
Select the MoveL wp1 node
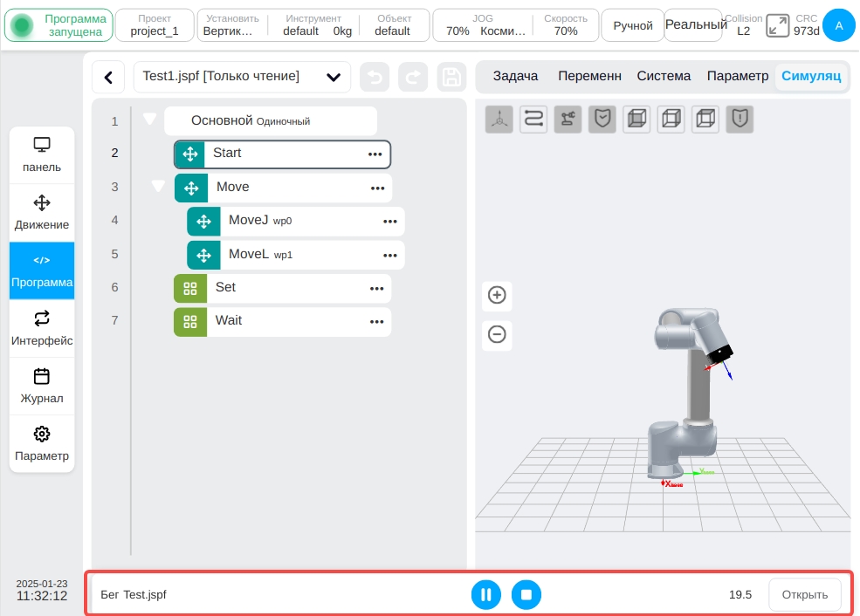pyautogui.click(x=296, y=255)
